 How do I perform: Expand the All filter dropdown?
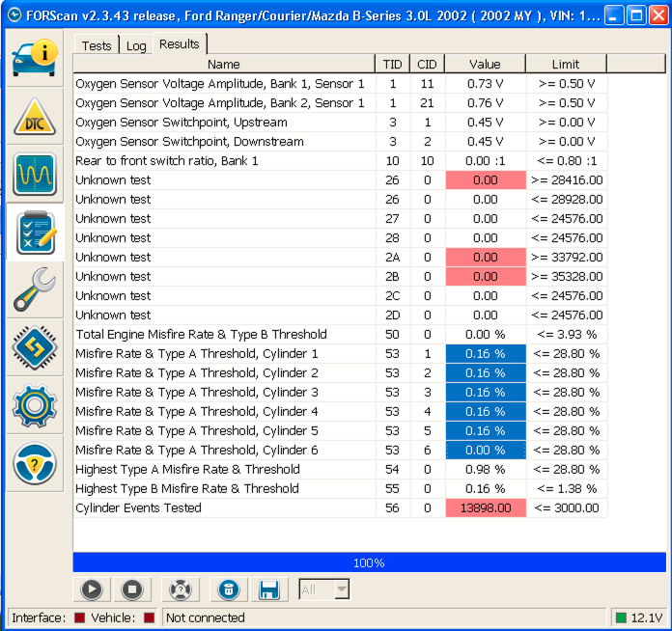[x=340, y=589]
